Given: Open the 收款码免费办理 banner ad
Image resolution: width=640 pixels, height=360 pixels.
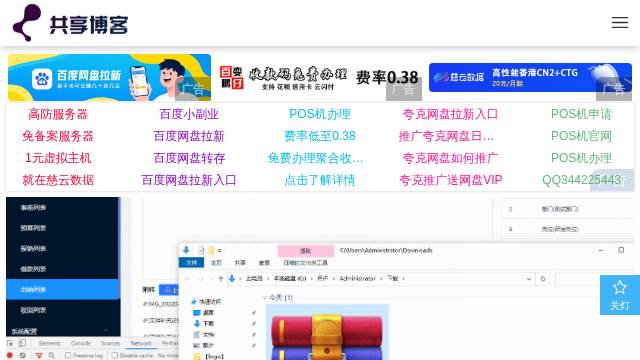Looking at the screenshot, I should tap(319, 78).
